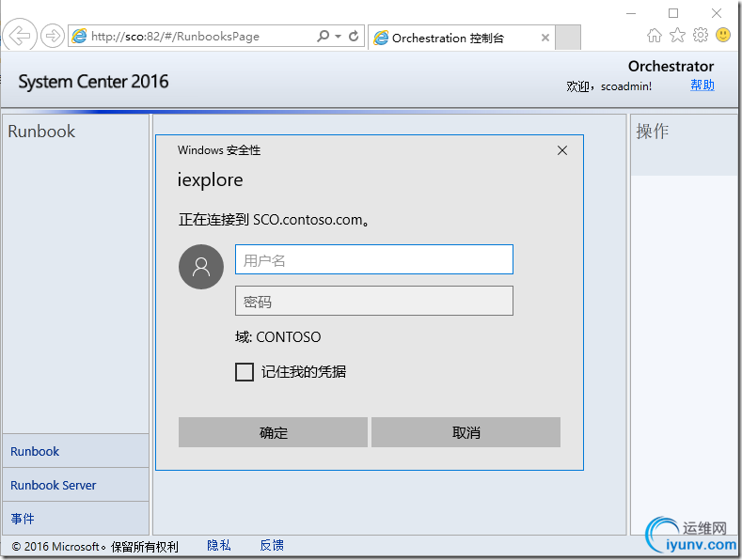Open the 帮助 help link

pos(703,86)
